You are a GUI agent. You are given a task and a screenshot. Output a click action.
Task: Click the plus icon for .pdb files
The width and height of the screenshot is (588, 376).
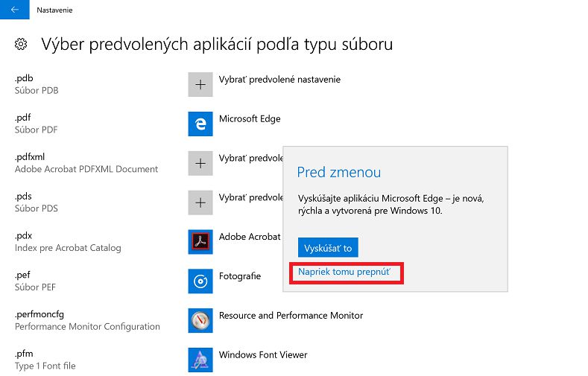(x=200, y=85)
